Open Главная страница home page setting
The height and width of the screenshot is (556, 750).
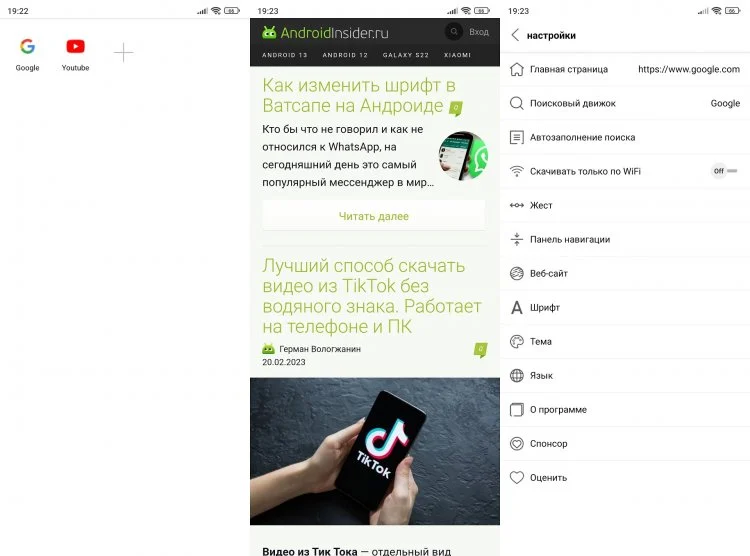tap(625, 69)
